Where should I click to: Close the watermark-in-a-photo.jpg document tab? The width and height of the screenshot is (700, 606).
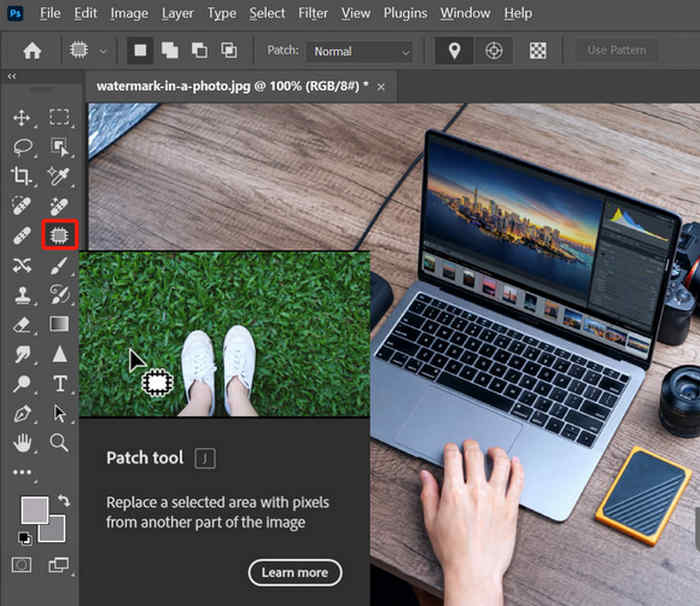point(380,87)
